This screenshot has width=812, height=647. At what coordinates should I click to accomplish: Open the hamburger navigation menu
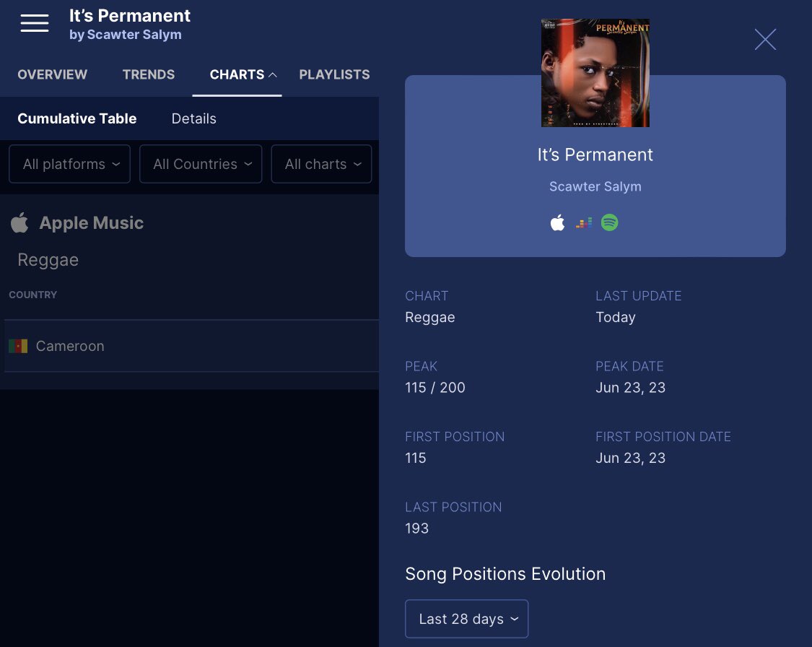(34, 22)
